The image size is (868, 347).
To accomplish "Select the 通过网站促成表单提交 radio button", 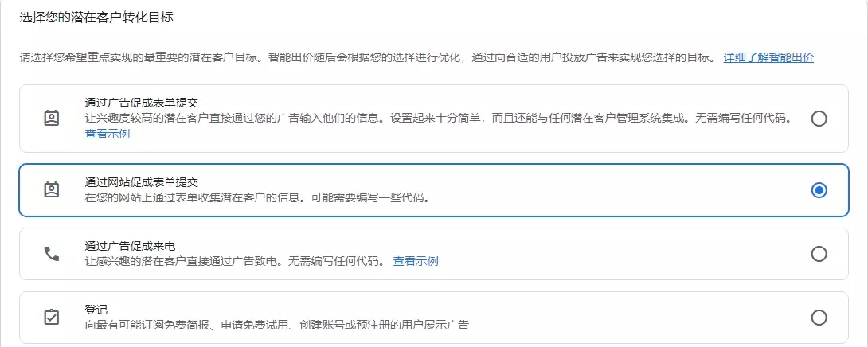I will (819, 190).
